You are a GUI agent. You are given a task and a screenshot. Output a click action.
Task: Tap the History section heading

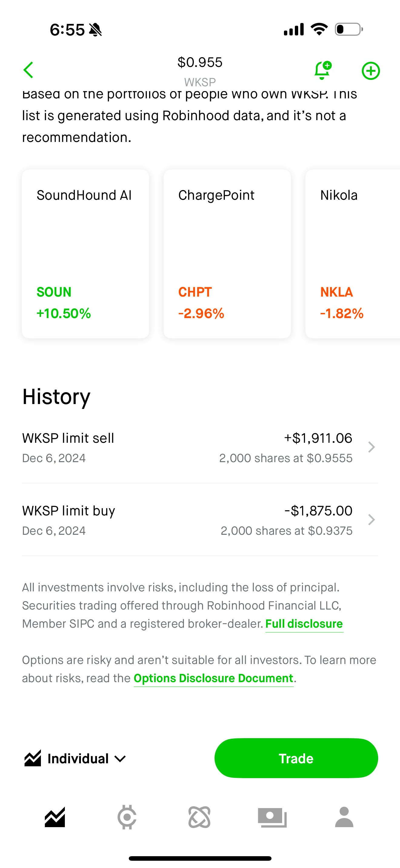[x=56, y=396]
